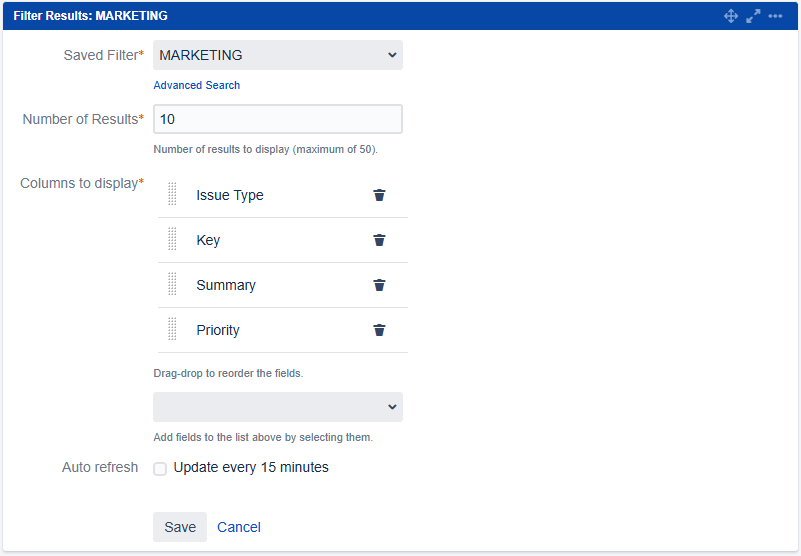801x556 pixels.
Task: Click the Number of Results field
Action: (x=278, y=119)
